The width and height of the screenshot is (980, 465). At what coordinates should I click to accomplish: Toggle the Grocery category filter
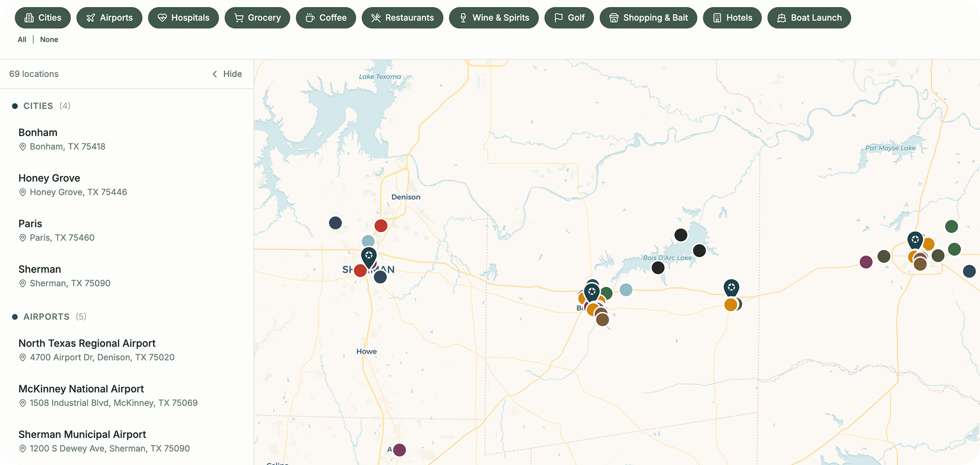257,18
